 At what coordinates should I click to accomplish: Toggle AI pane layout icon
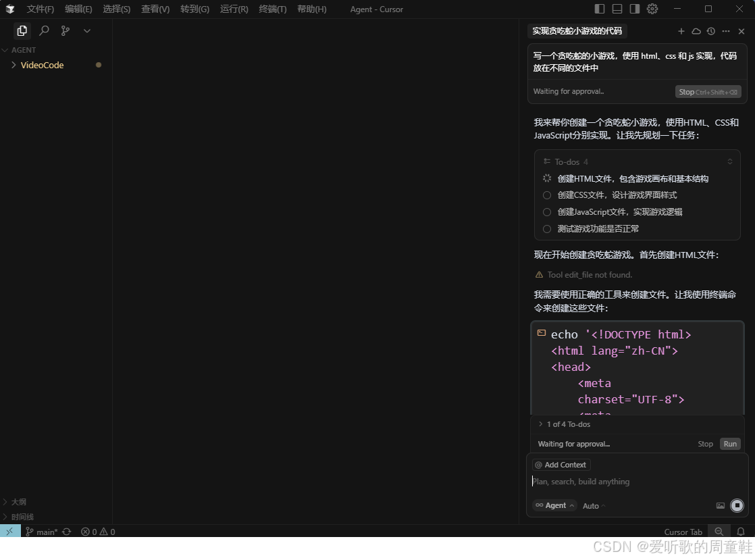pyautogui.click(x=635, y=9)
